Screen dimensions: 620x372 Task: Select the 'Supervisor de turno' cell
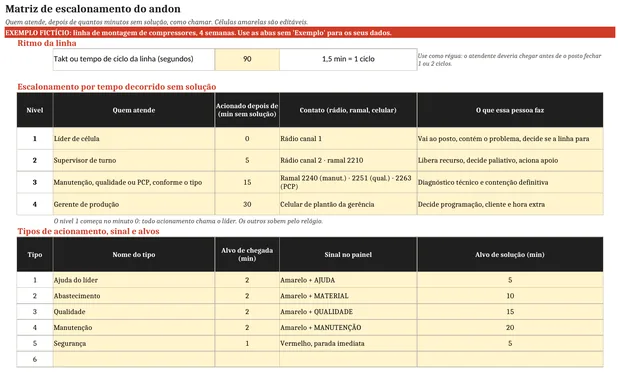pyautogui.click(x=134, y=161)
